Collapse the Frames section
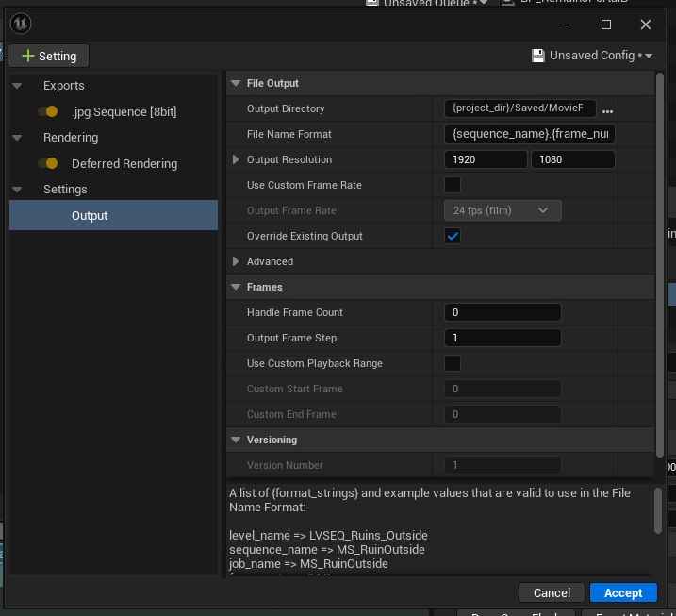Viewport: 676px width, 616px height. coord(236,287)
